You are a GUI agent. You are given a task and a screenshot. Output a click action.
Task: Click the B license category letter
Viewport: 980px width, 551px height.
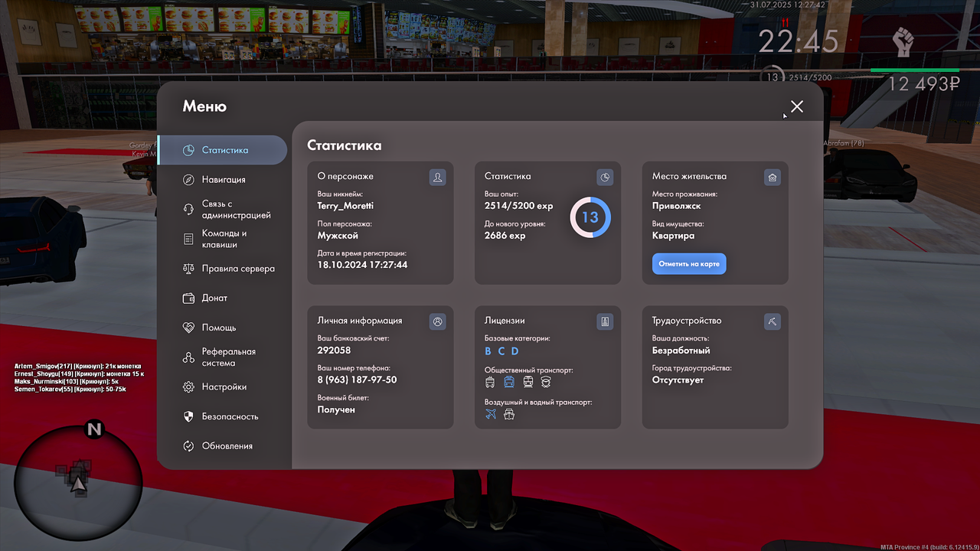[488, 351]
